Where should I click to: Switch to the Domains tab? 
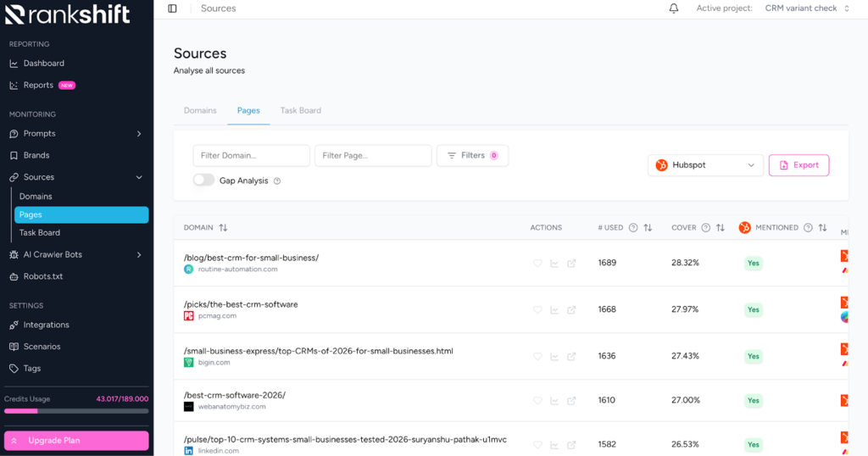[x=200, y=111]
